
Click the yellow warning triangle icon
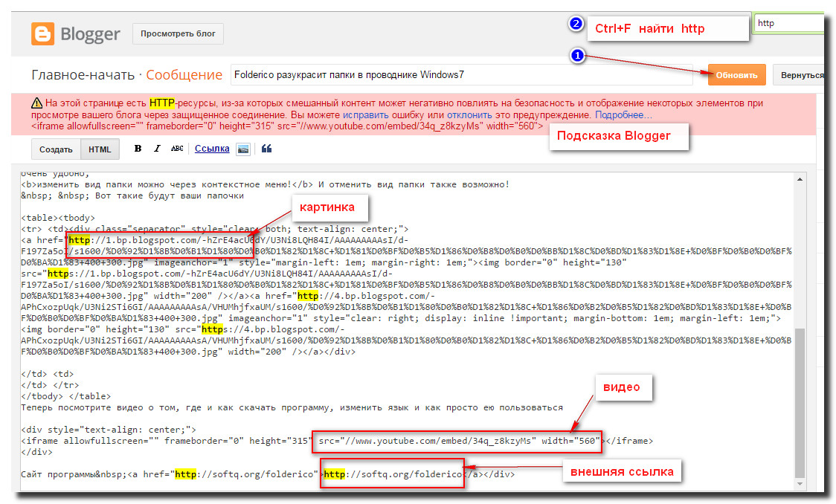pos(36,103)
